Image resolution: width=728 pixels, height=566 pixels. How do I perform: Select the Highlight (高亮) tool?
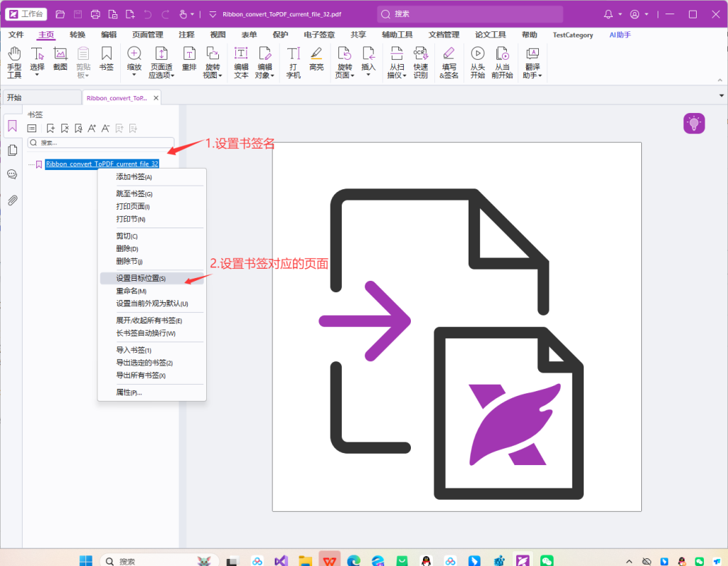pyautogui.click(x=316, y=59)
